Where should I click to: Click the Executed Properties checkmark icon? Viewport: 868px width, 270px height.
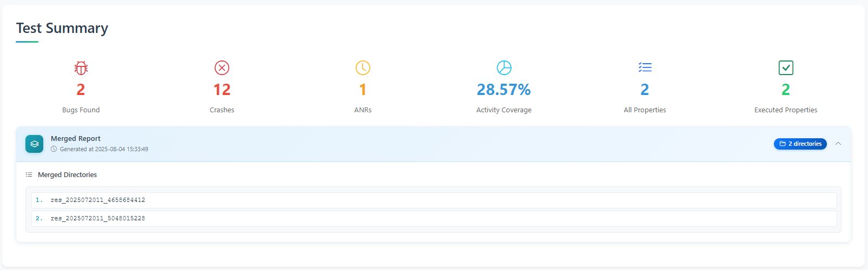[x=786, y=68]
